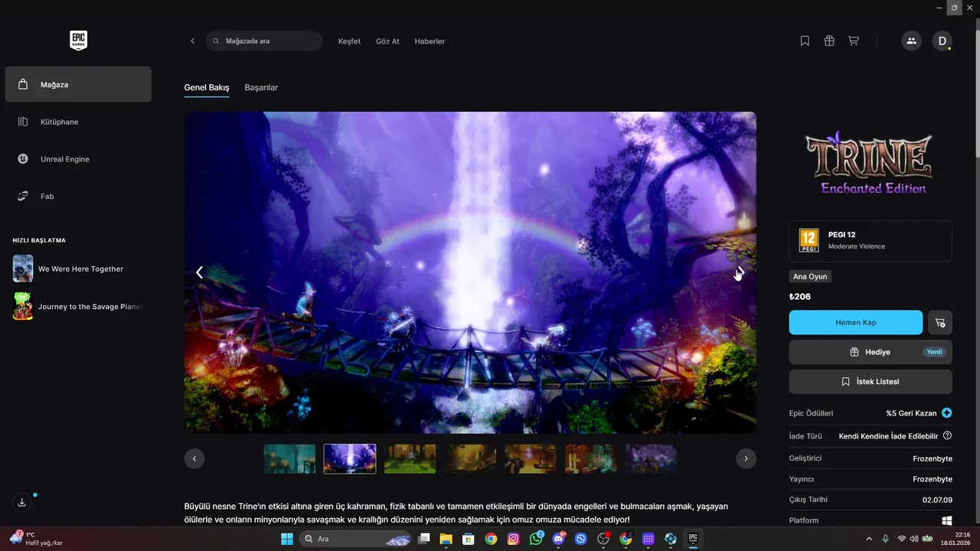Add to cart with cart-plus icon
The image size is (980, 551).
click(940, 322)
